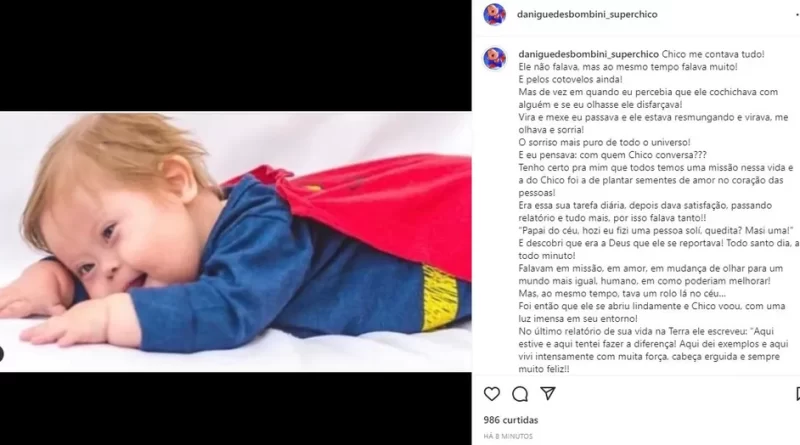
Task: Open comments via speech bubble icon
Action: pyautogui.click(x=520, y=393)
